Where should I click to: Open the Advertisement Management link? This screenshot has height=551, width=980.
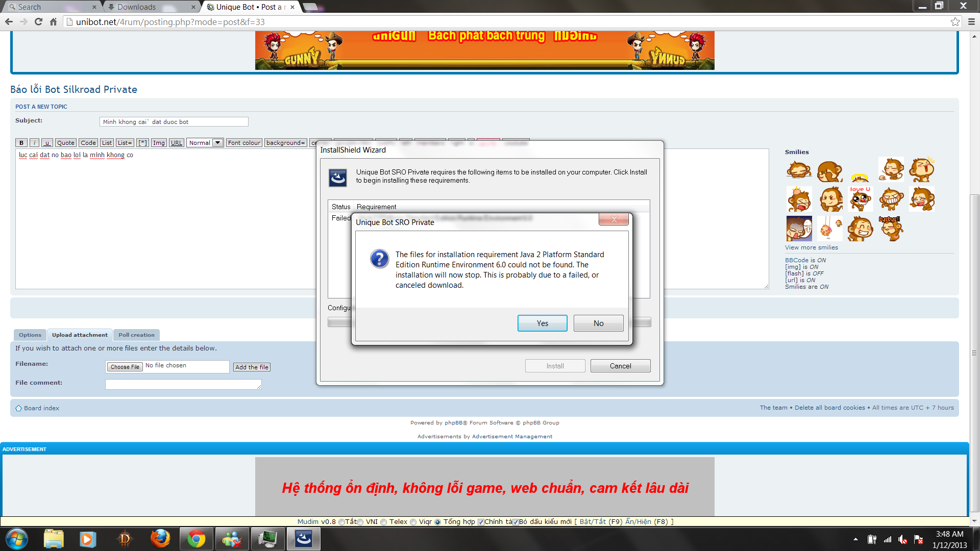pos(512,437)
